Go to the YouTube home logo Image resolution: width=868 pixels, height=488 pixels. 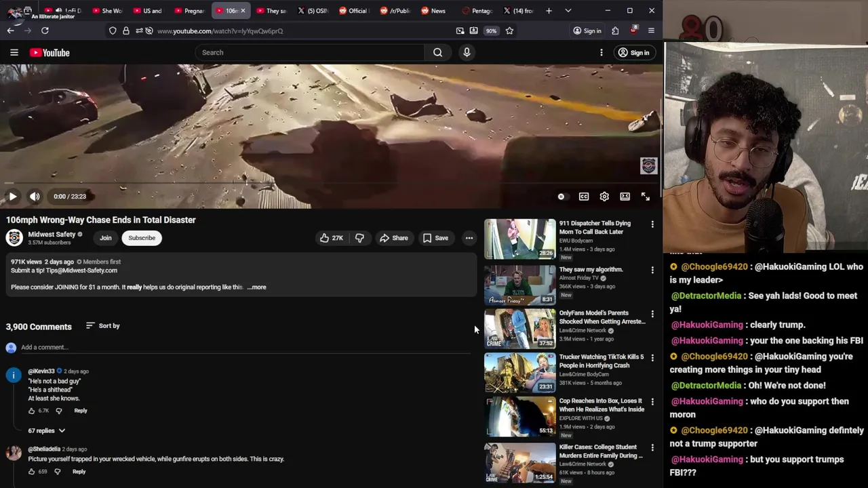point(50,52)
